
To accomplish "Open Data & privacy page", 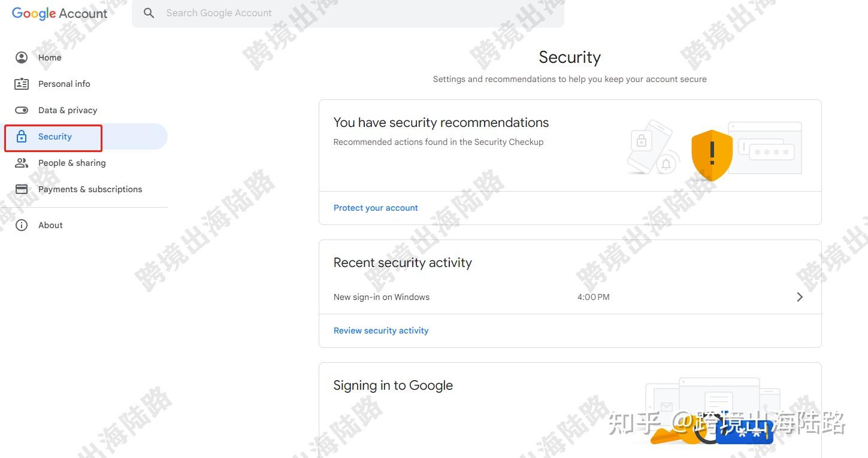I will pyautogui.click(x=68, y=110).
